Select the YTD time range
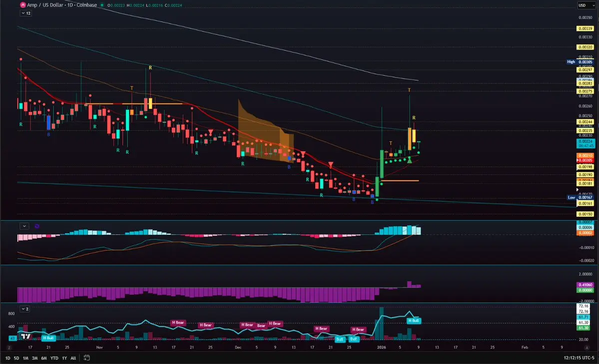 pyautogui.click(x=54, y=358)
